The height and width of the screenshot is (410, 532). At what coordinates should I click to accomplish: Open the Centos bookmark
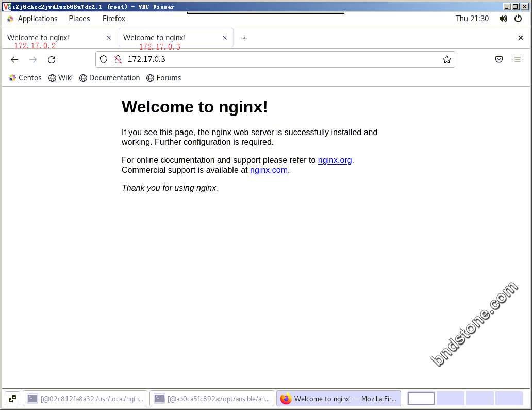(25, 78)
